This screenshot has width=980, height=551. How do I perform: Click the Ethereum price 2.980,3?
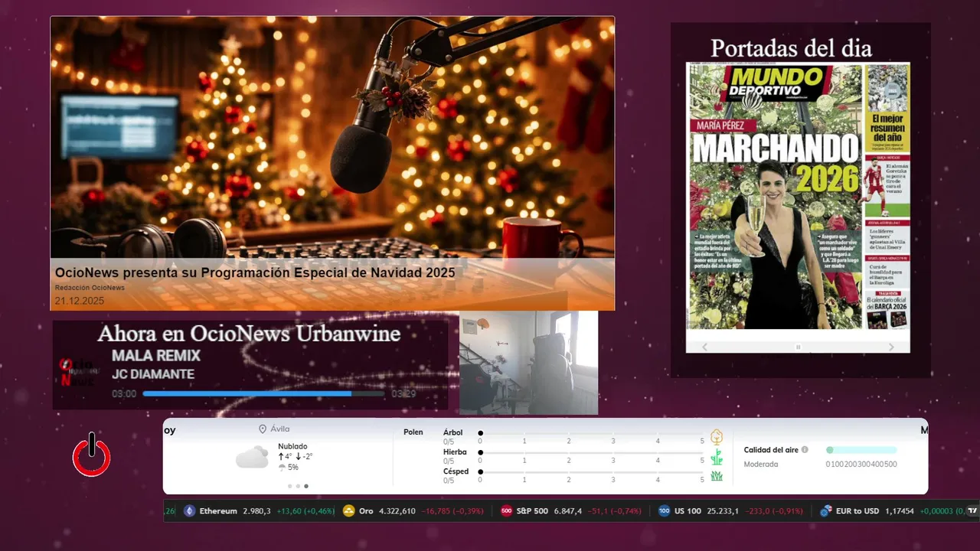coord(256,511)
